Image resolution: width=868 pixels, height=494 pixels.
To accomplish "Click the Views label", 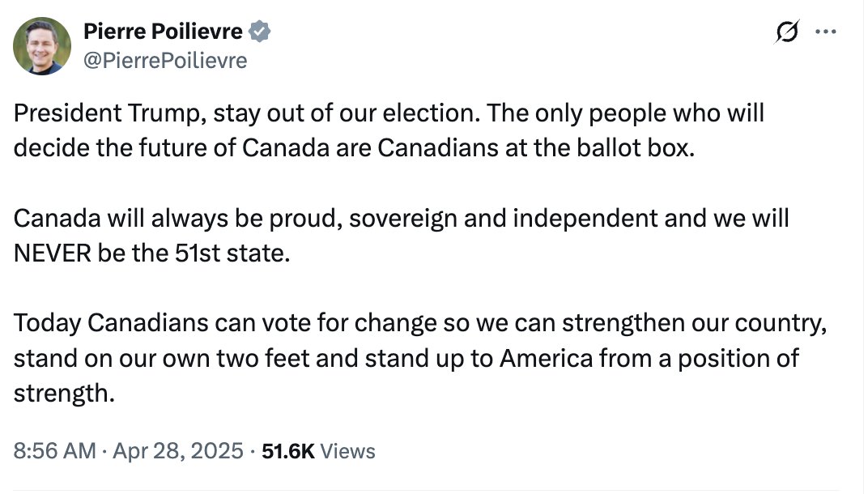I will click(347, 451).
